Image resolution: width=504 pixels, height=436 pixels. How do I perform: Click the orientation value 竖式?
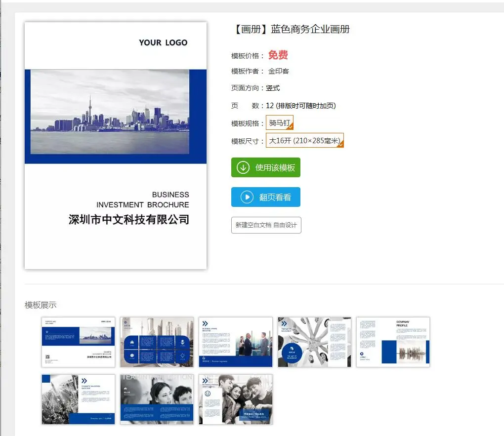[273, 88]
